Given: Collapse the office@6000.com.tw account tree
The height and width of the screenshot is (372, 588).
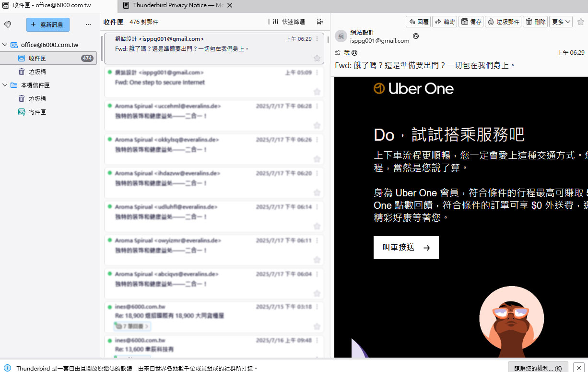Looking at the screenshot, I should point(5,45).
